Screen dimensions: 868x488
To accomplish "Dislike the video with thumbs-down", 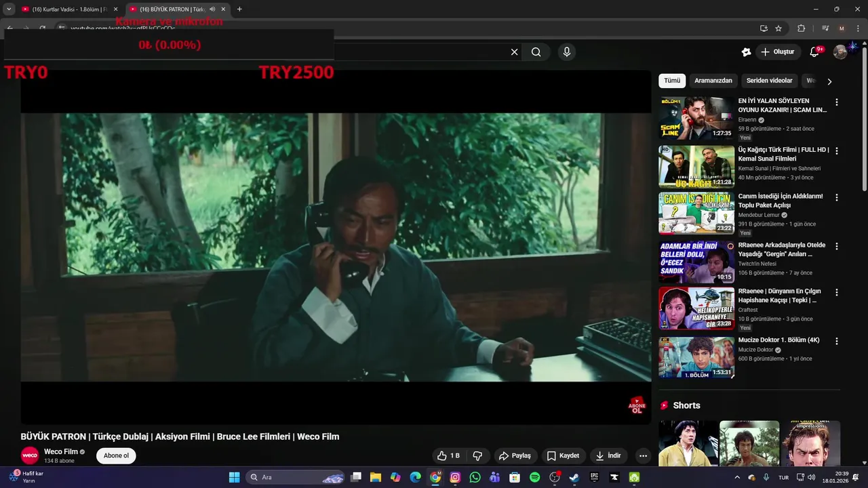I will (477, 456).
